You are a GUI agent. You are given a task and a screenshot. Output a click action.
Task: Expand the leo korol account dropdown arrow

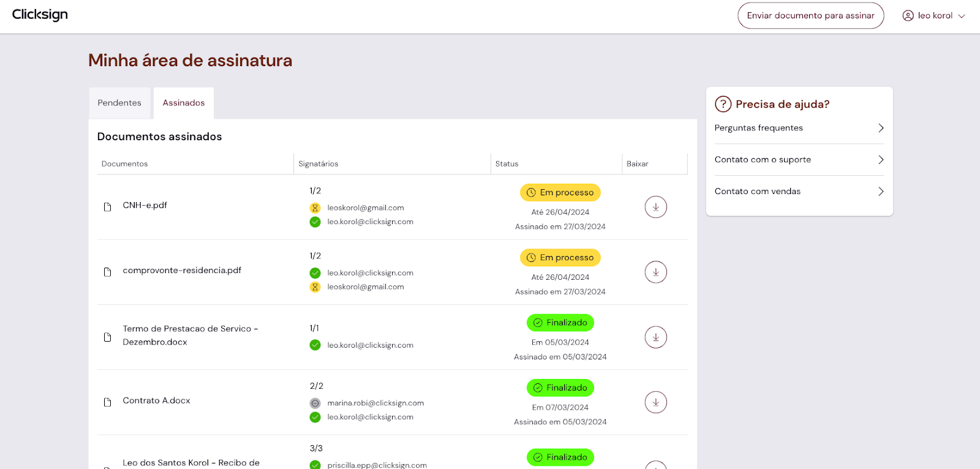[x=962, y=17]
